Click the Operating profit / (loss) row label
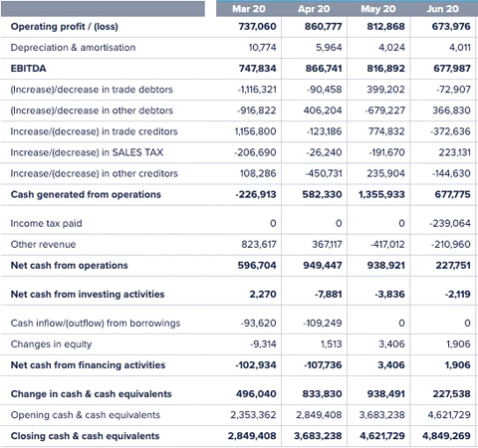Screen dimensions: 478x448 65,27
